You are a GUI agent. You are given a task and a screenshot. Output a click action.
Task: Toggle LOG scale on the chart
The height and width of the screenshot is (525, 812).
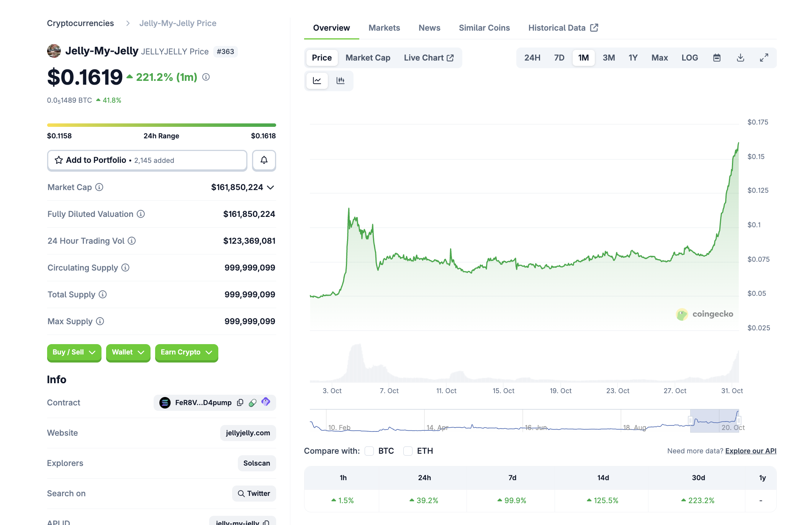tap(689, 58)
